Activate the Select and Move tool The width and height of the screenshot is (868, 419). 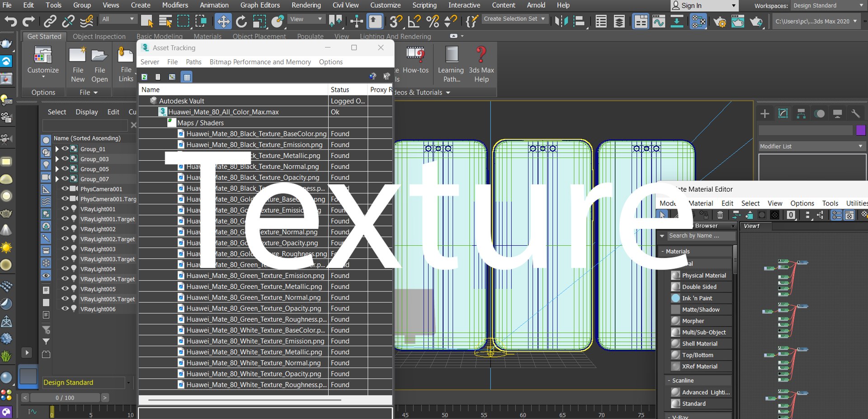tap(223, 21)
